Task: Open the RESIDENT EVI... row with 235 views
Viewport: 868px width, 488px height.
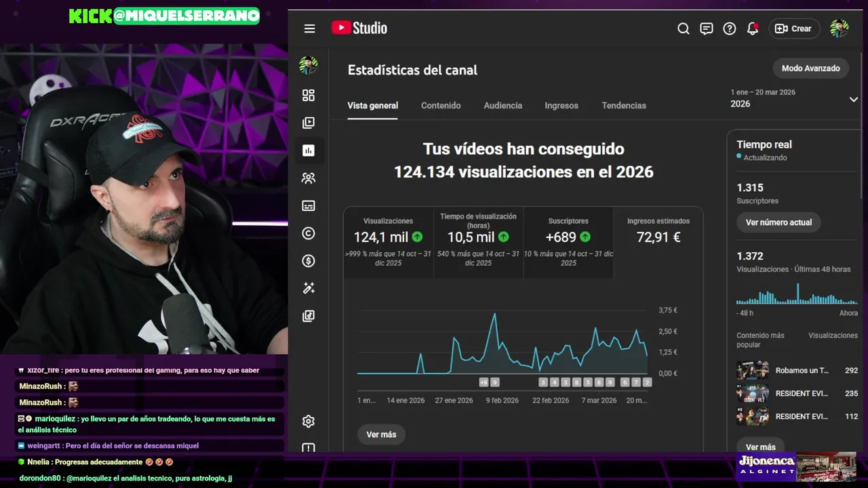Action: click(797, 393)
